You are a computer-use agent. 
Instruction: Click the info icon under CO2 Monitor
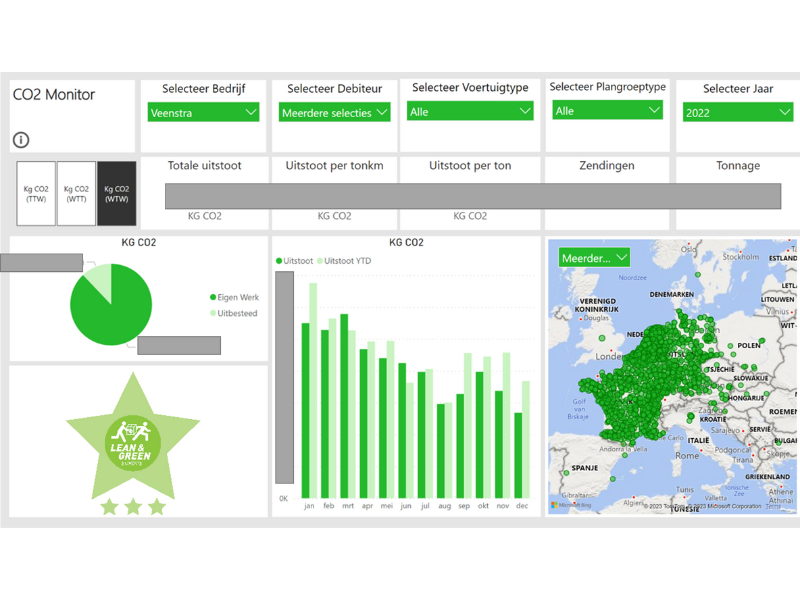pyautogui.click(x=21, y=141)
